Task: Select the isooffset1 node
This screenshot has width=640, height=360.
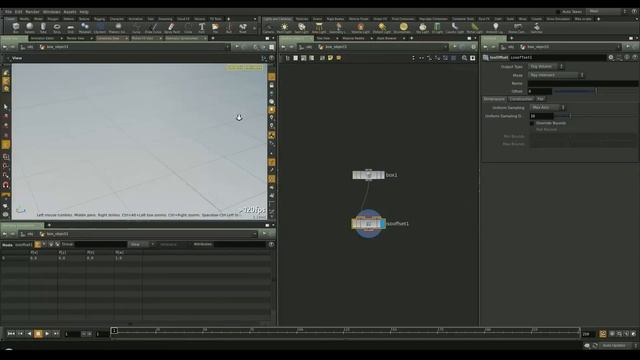Action: coord(369,224)
